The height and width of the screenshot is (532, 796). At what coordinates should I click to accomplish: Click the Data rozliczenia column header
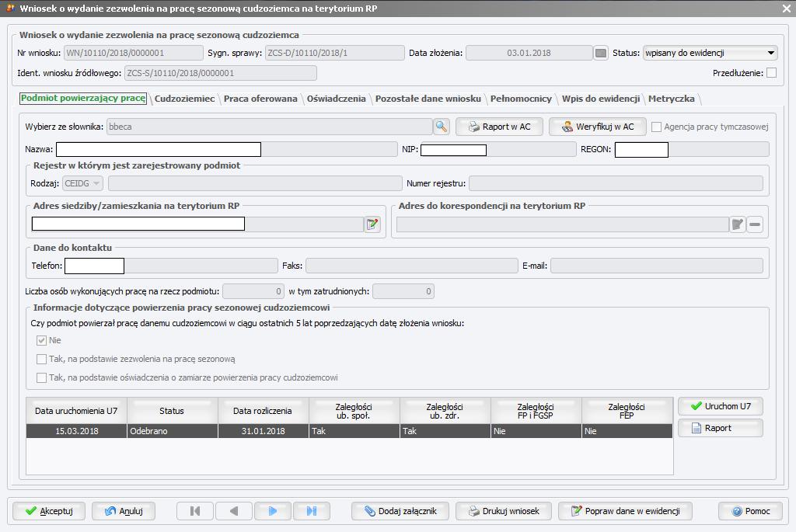263,411
